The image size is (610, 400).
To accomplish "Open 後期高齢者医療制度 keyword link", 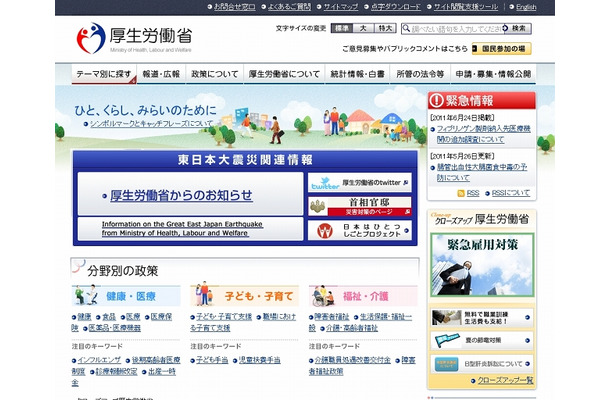I will click(156, 360).
